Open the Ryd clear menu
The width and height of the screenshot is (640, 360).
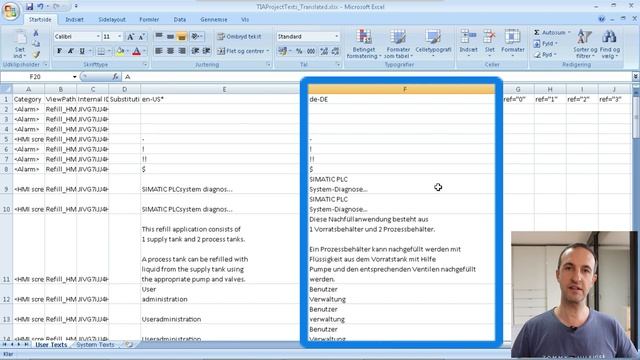pos(545,54)
